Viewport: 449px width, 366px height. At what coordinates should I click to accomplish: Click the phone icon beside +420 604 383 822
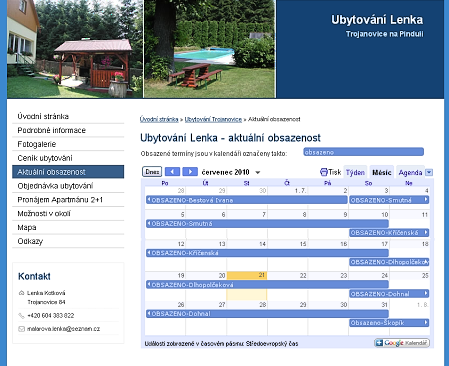(x=21, y=315)
